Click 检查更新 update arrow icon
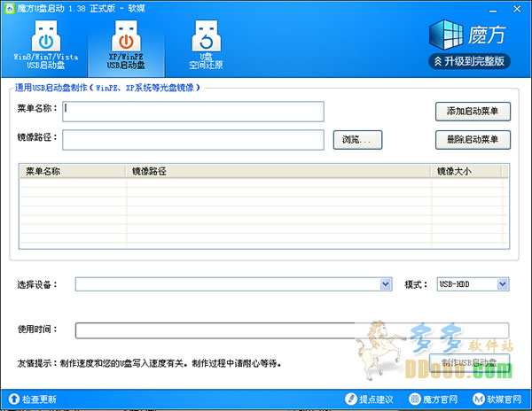The image size is (532, 411). 14,399
